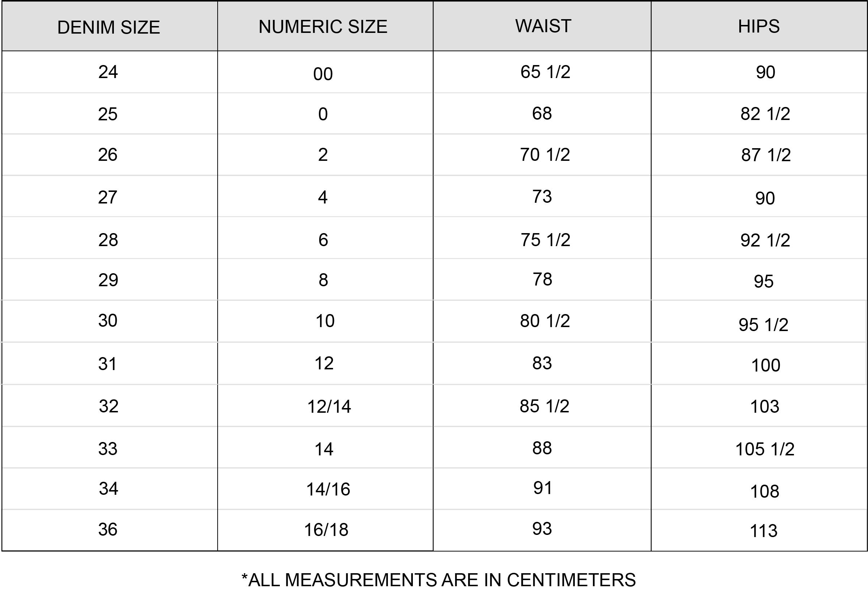This screenshot has height=592, width=868.
Task: Click hips value 82 1/2
Action: (765, 113)
